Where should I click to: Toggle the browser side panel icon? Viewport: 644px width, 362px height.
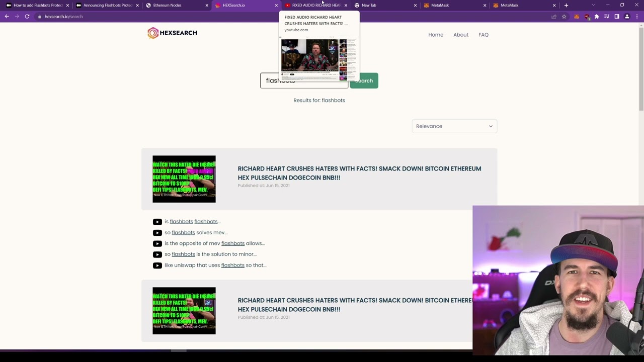(617, 17)
